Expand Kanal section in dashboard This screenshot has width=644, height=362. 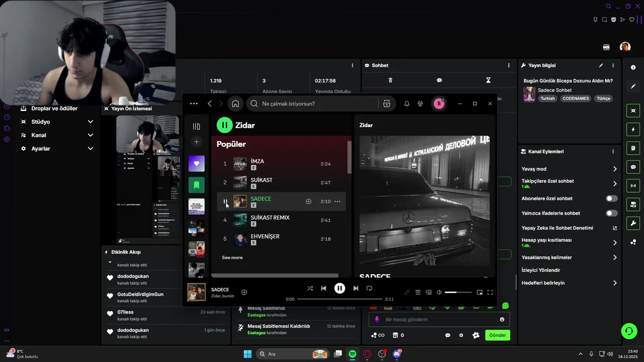91,135
